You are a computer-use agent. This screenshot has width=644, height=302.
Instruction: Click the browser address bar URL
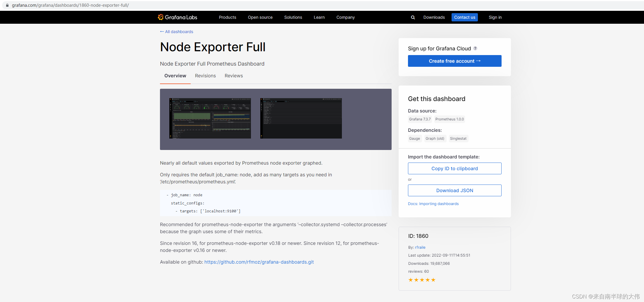click(x=70, y=5)
